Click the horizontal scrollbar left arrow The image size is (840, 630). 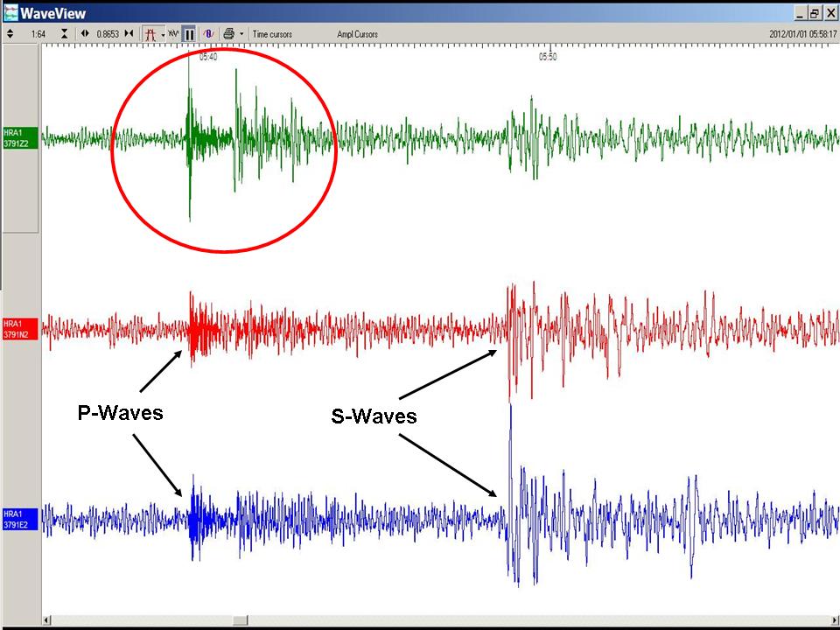tap(47, 620)
